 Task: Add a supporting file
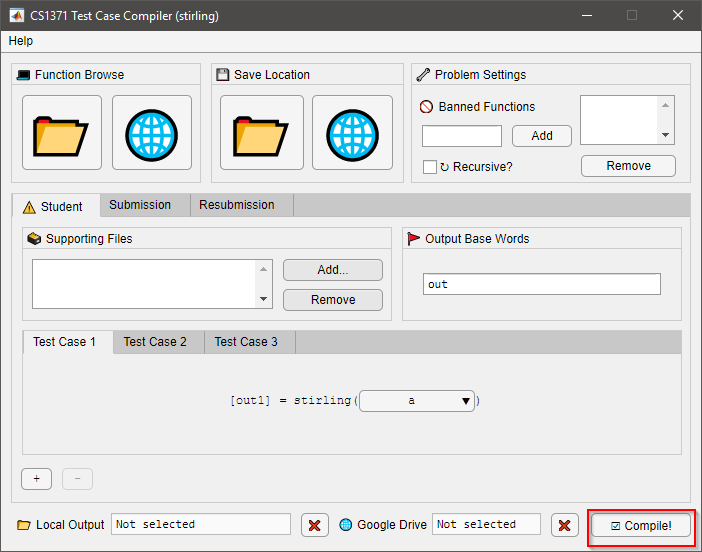[x=333, y=270]
